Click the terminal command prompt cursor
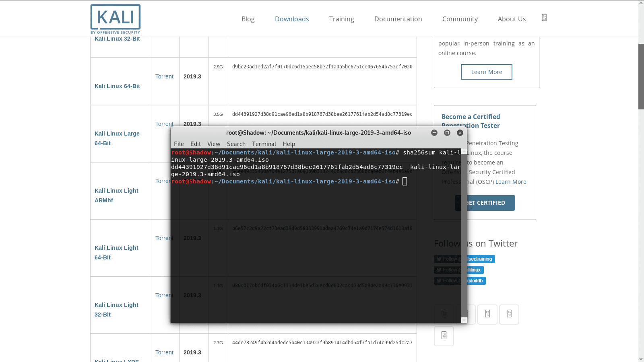Image resolution: width=644 pixels, height=362 pixels. 405,181
